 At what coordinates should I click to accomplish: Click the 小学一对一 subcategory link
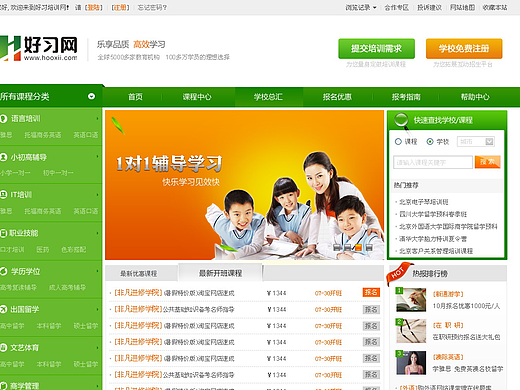point(15,173)
